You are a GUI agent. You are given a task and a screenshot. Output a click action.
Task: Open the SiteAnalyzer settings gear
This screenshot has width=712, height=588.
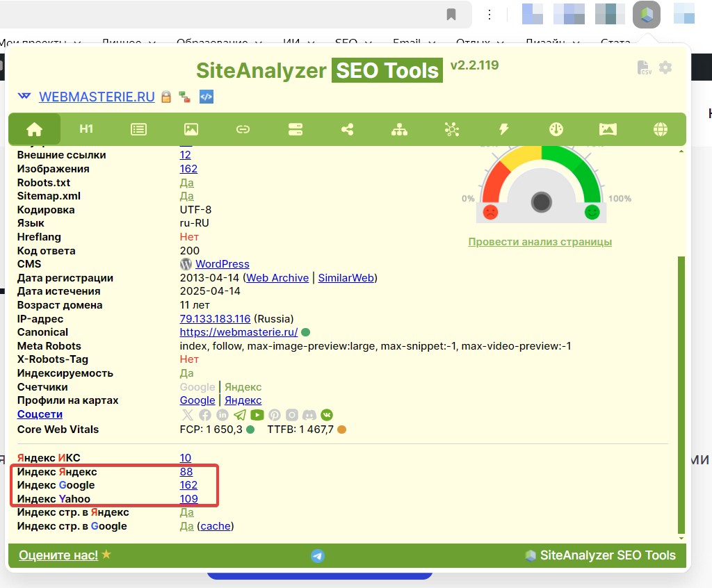pos(665,67)
